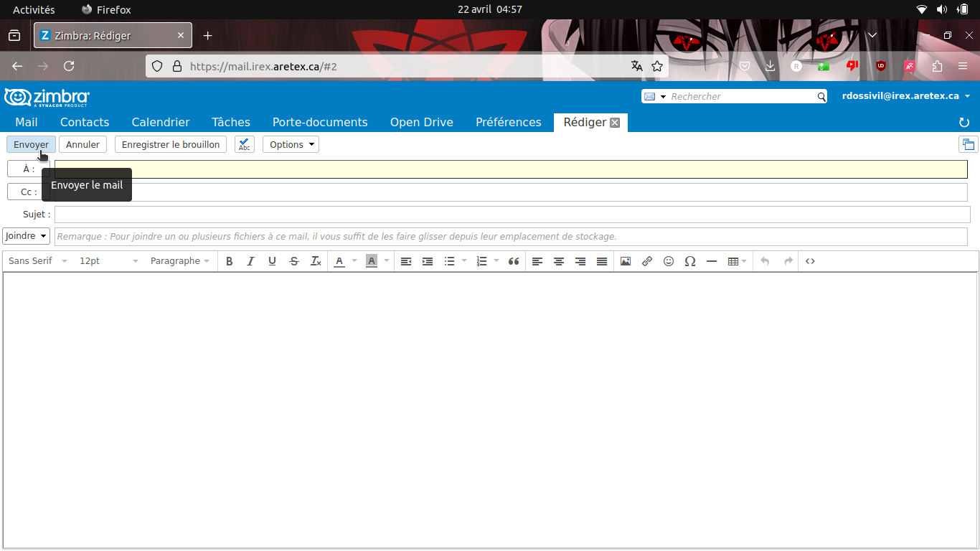Insert a hyperlink
This screenshot has width=980, height=551.
[x=647, y=261]
